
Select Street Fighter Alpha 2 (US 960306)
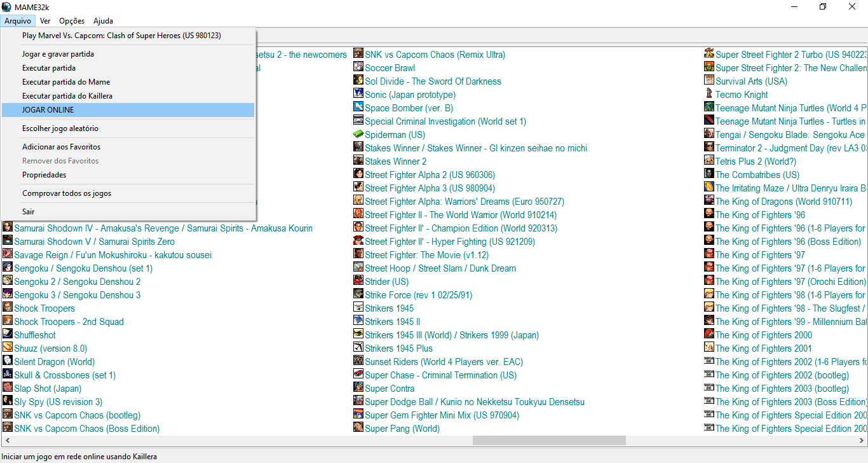pyautogui.click(x=430, y=175)
